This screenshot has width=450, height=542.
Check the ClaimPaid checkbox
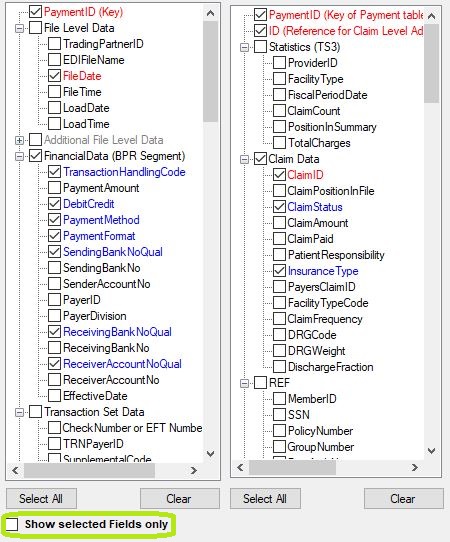tap(279, 239)
